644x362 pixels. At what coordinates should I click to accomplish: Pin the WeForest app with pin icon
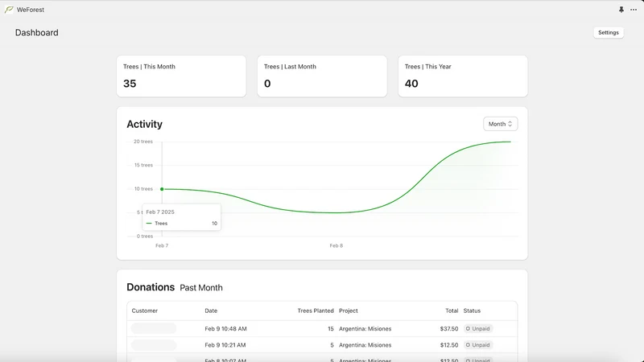621,10
